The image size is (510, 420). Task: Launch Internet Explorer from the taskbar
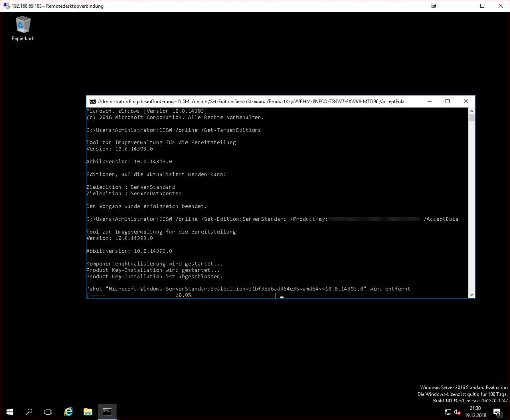68,412
